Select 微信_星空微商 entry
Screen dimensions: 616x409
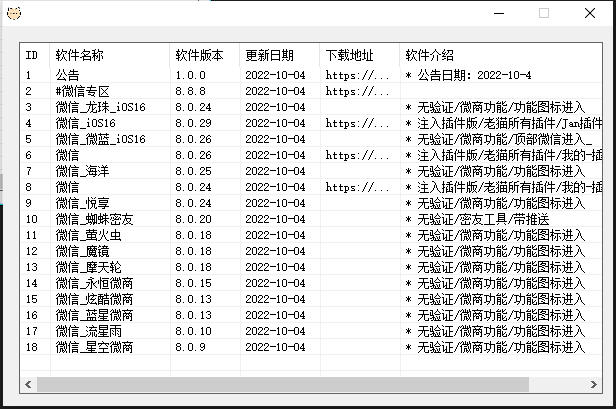coord(94,347)
